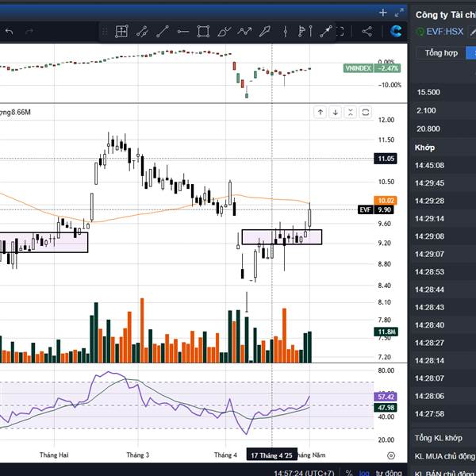Select the flag and pin annotation tool

click(305, 31)
